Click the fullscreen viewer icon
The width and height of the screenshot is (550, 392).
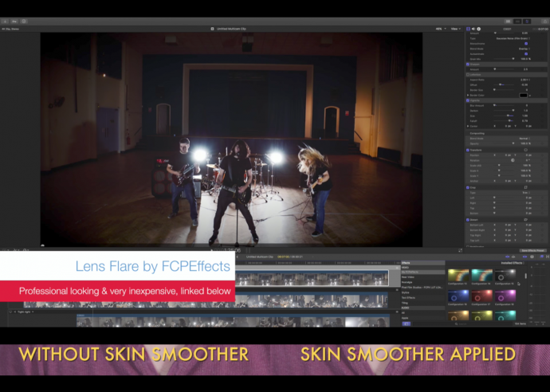pos(460,250)
